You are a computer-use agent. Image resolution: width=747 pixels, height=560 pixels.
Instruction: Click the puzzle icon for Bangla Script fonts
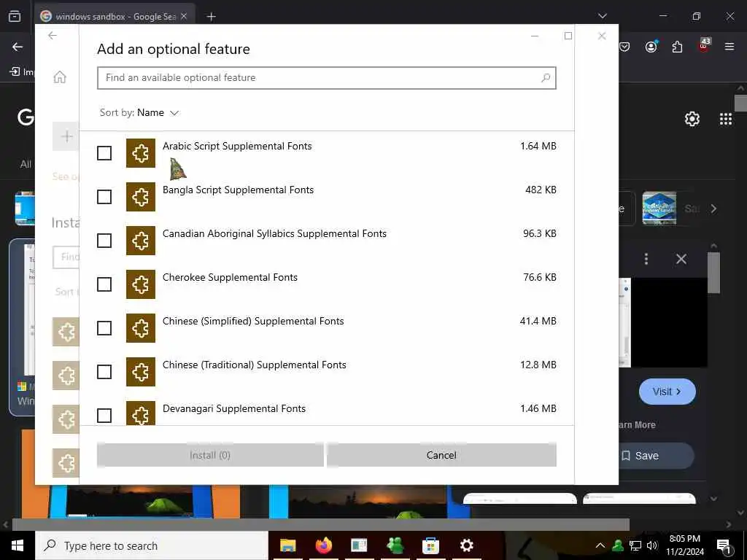tap(141, 197)
